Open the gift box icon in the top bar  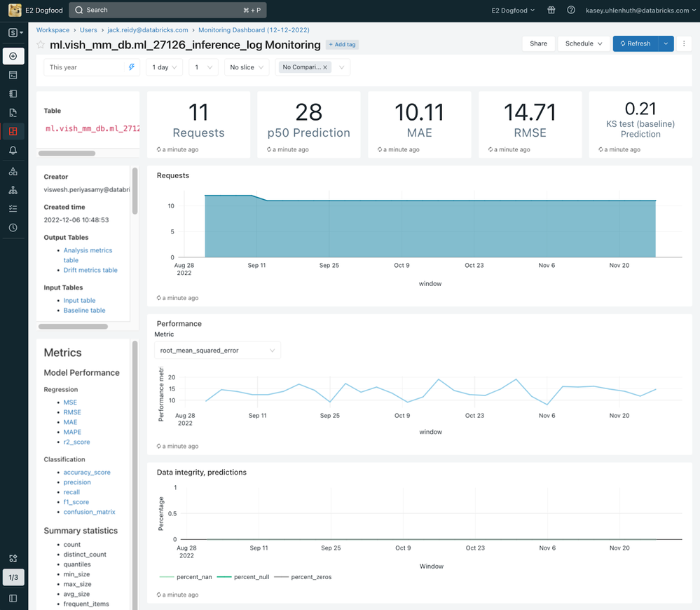[551, 11]
